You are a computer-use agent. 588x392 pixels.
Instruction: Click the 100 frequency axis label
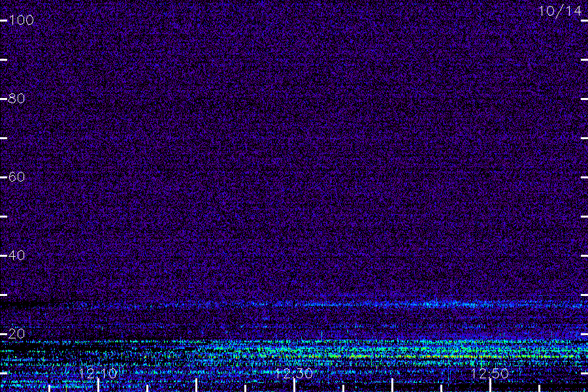(22, 20)
